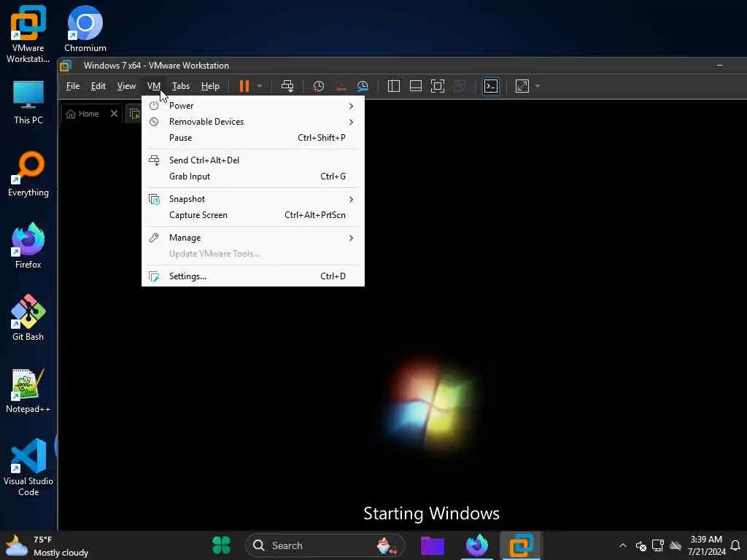Expand the Manage submenu
Image resolution: width=747 pixels, height=560 pixels.
[x=253, y=238]
